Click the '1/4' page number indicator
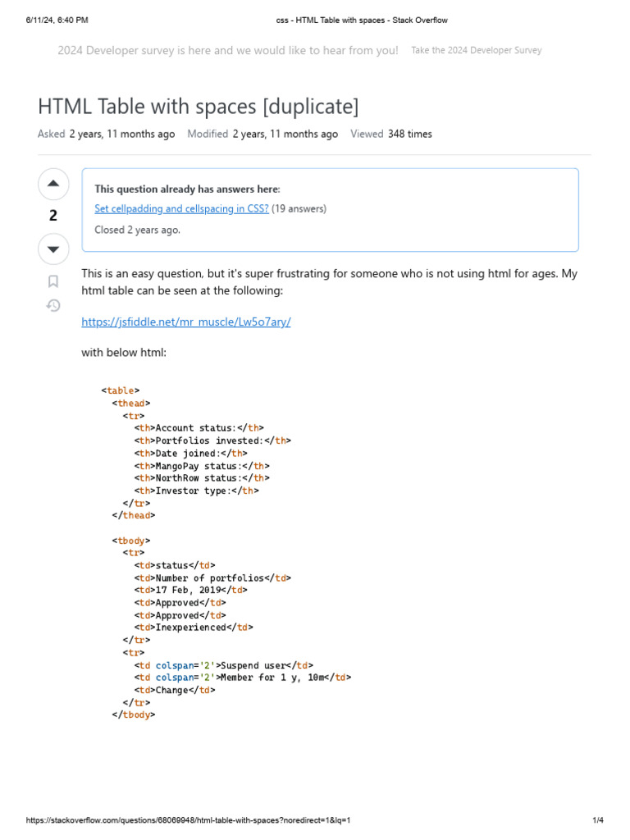630x840 pixels. pyautogui.click(x=598, y=820)
